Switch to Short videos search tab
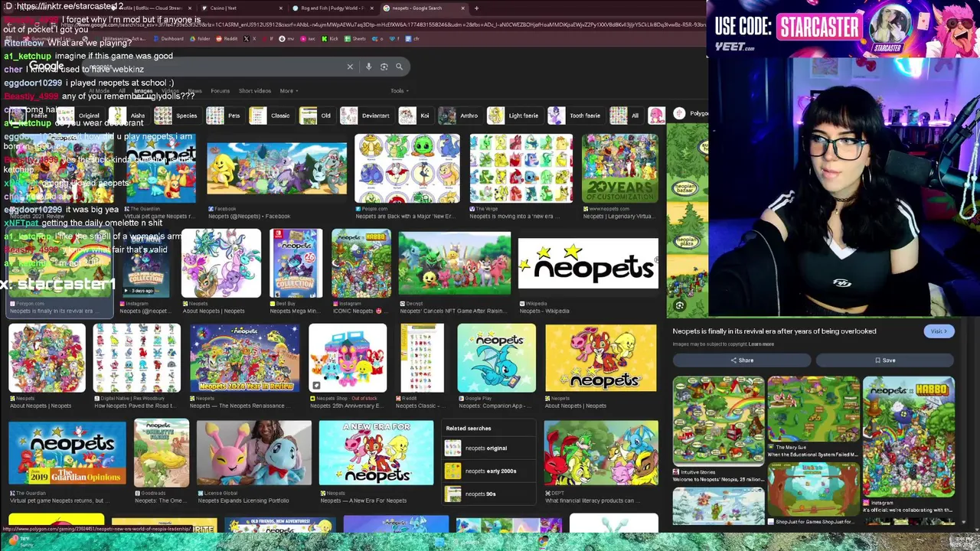 click(254, 91)
